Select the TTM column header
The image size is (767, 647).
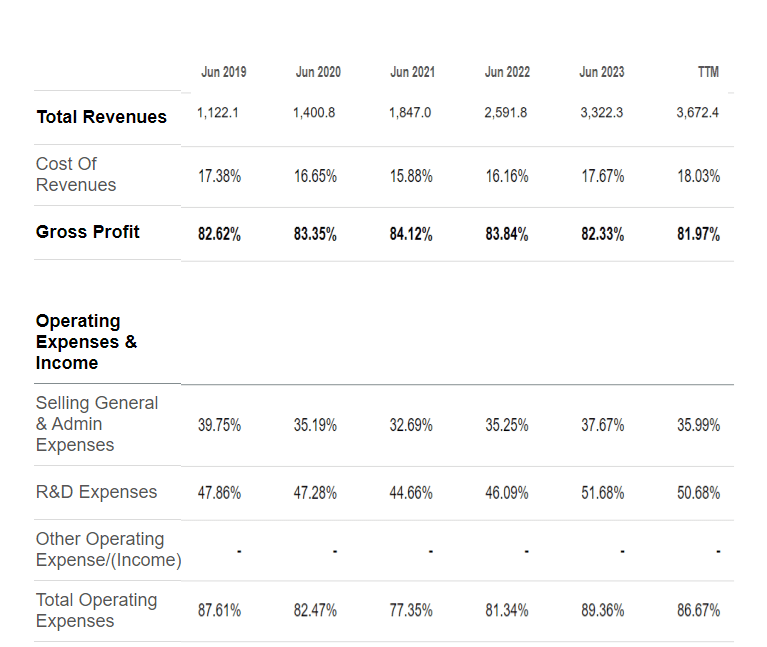point(708,72)
